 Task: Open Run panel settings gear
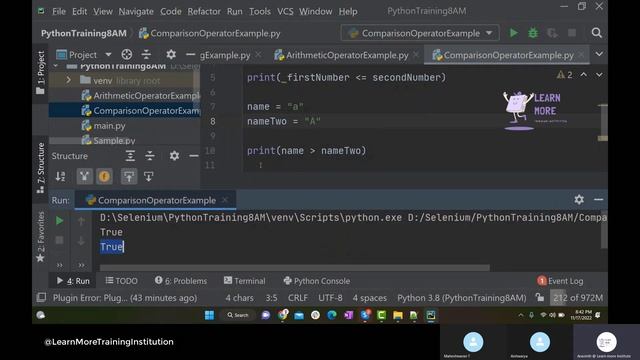click(x=579, y=200)
